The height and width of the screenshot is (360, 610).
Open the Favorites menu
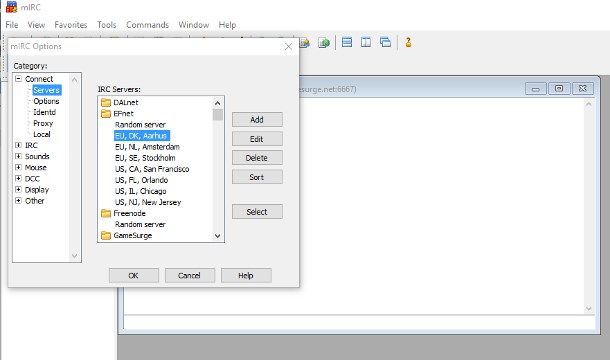(x=71, y=25)
